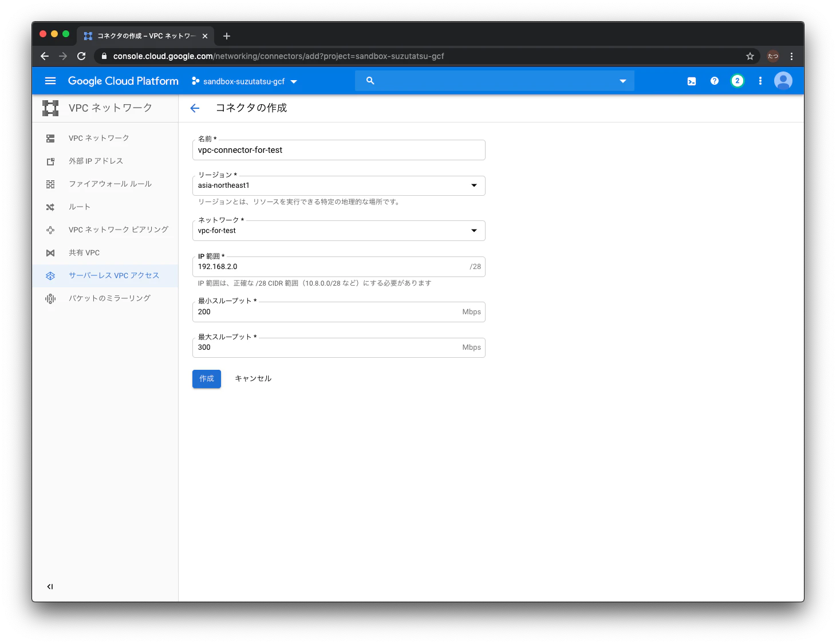Open the user account avatar
Image resolution: width=836 pixels, height=644 pixels.
tap(783, 81)
